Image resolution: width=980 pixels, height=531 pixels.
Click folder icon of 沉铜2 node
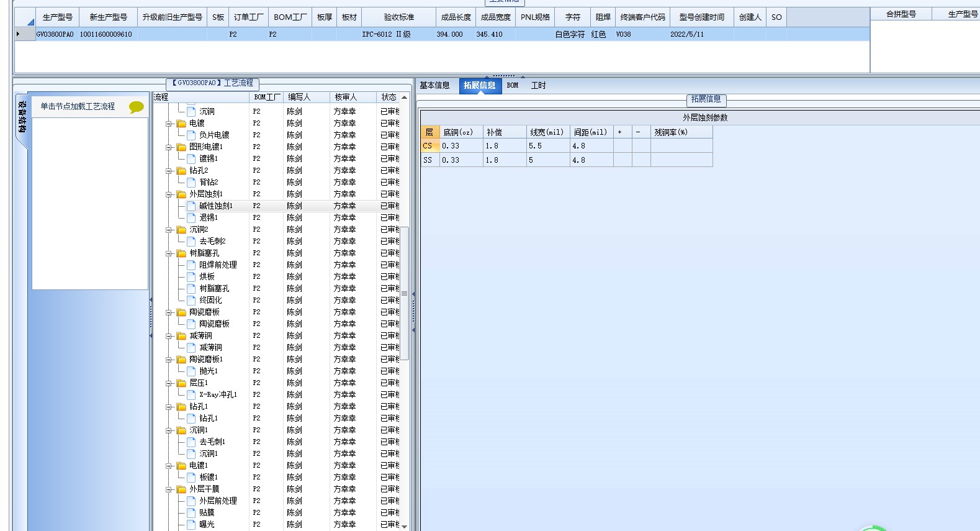181,230
